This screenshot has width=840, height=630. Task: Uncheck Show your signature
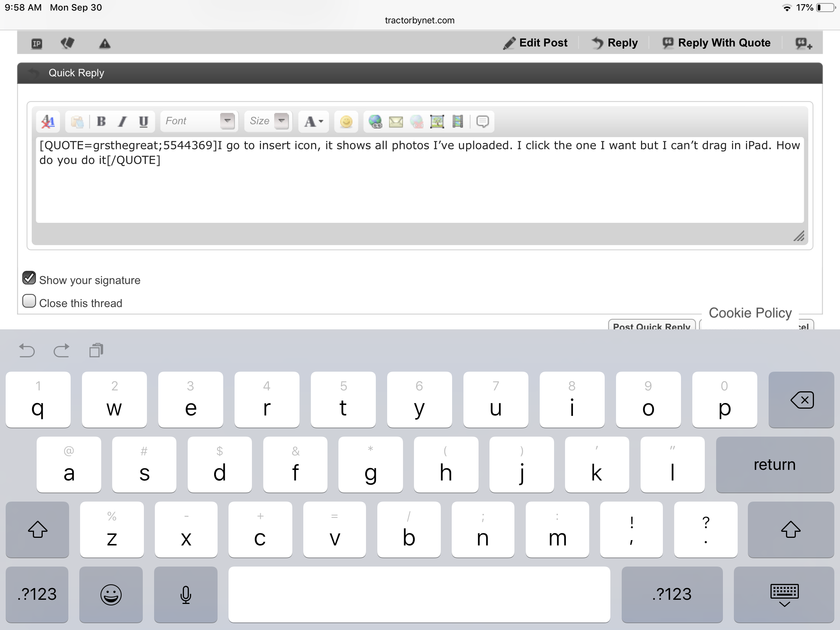coord(29,278)
